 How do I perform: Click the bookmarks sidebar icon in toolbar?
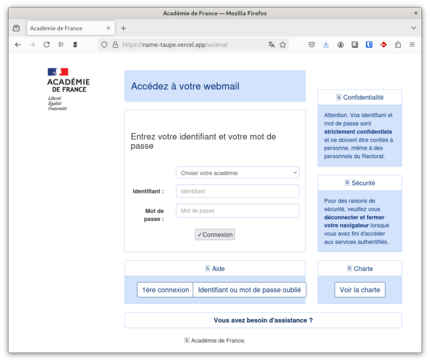tap(355, 44)
